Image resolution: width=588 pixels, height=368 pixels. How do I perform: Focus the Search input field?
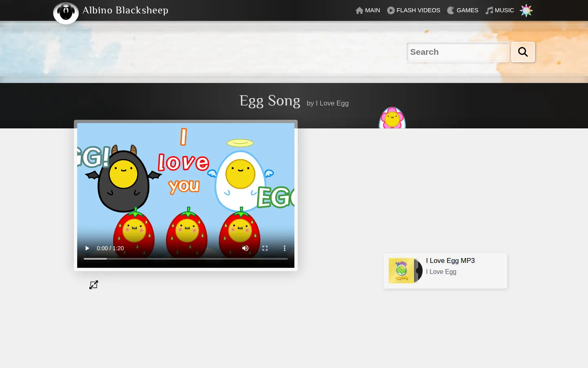click(458, 52)
